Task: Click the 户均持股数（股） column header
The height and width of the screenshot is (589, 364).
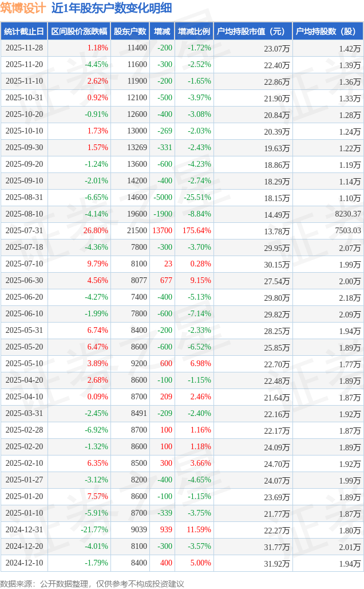Action: coord(327,32)
